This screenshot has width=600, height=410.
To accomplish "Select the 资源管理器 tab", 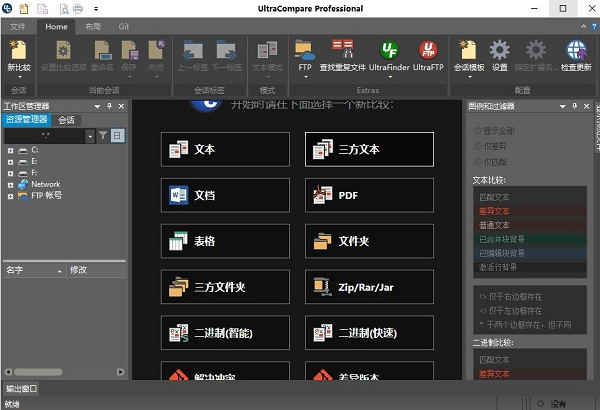I will coord(27,120).
